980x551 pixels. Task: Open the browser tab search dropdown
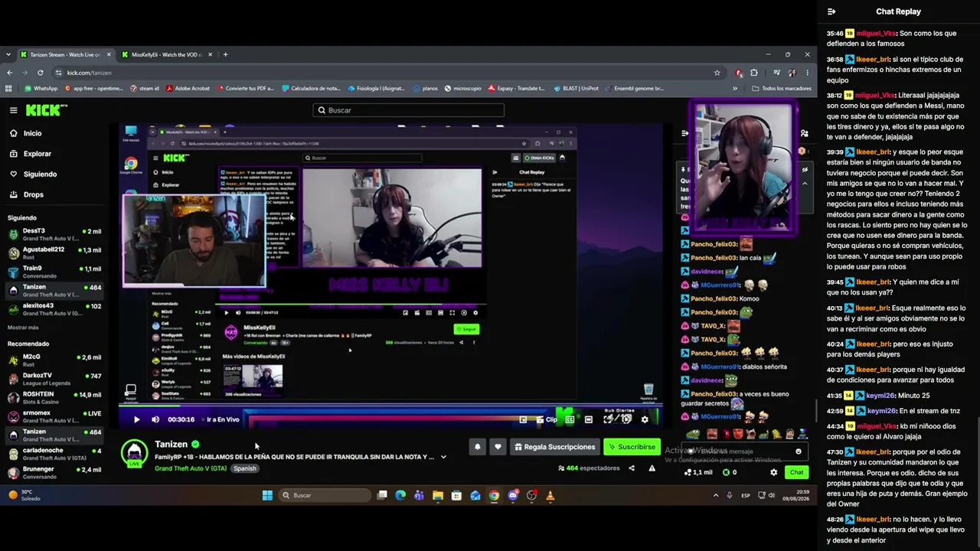(x=8, y=54)
